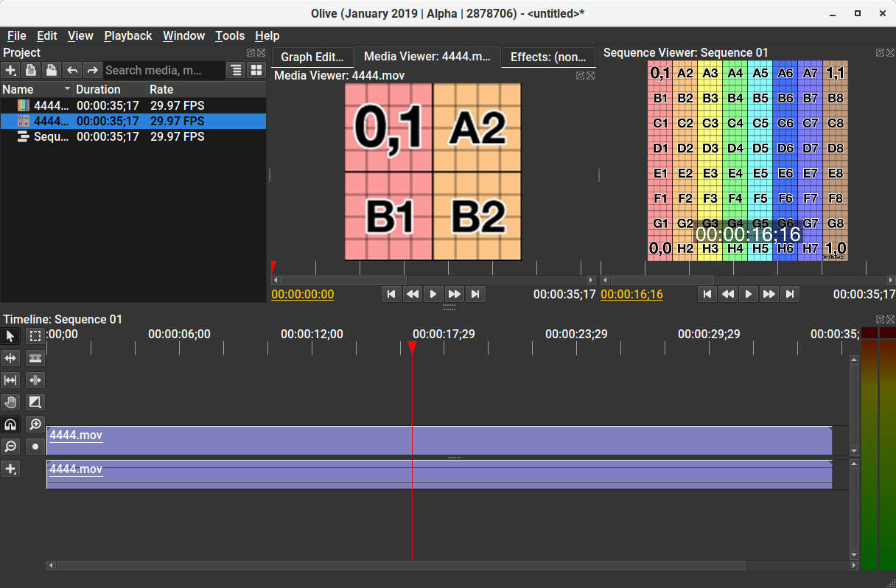The height and width of the screenshot is (588, 896).
Task: Switch the Project panel to icon view
Action: [x=256, y=70]
